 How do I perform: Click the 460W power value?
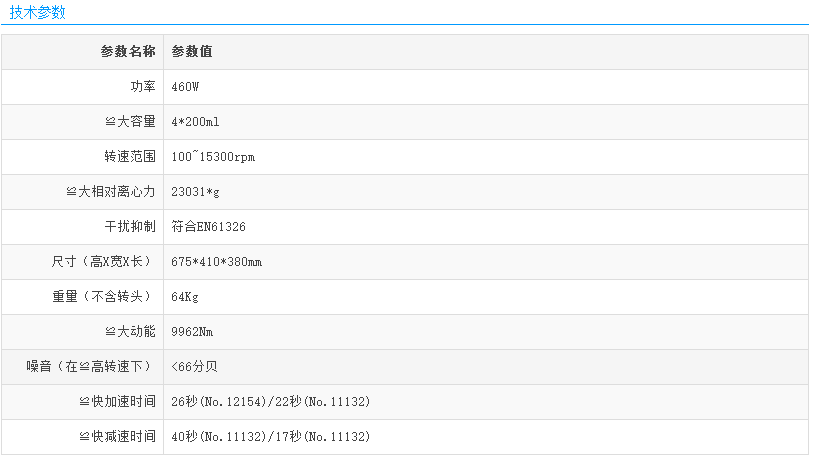(x=186, y=87)
